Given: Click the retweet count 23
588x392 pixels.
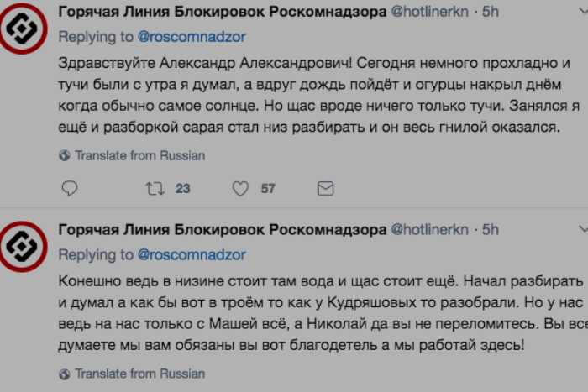Looking at the screenshot, I should (182, 189).
